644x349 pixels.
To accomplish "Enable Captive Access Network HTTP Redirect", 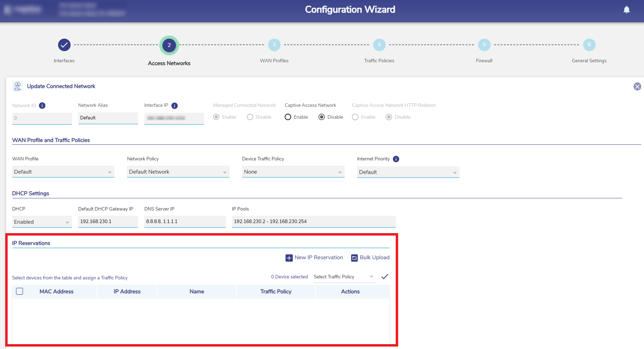I will [x=355, y=117].
